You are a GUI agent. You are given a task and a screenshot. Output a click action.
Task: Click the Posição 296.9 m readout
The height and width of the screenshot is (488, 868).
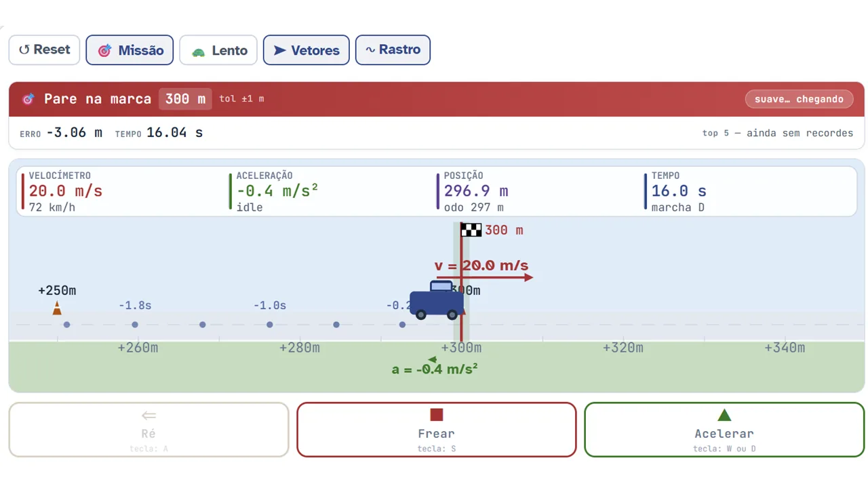pyautogui.click(x=476, y=191)
